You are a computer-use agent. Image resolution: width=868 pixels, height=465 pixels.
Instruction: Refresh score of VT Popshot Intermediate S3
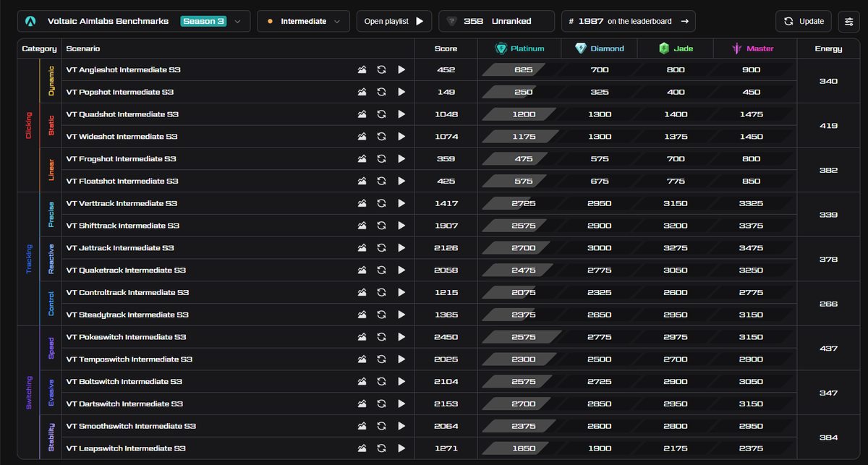pos(381,92)
